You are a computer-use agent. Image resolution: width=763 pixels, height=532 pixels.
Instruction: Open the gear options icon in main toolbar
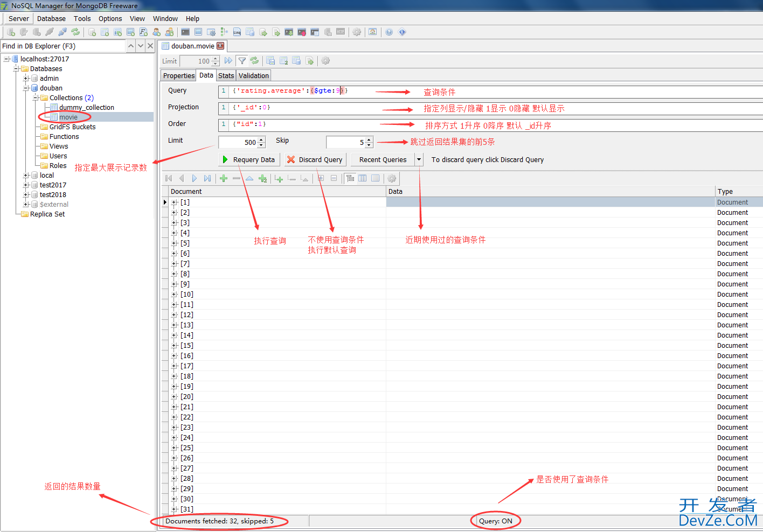[357, 32]
